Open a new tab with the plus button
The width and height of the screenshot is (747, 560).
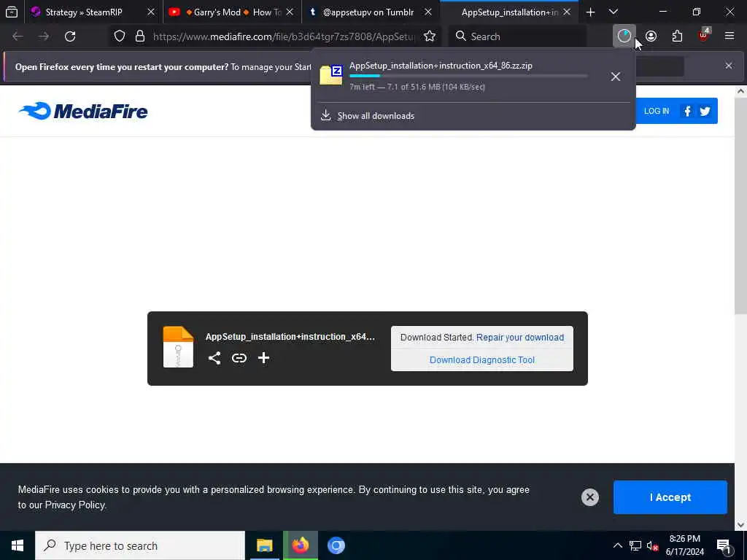[x=591, y=12]
